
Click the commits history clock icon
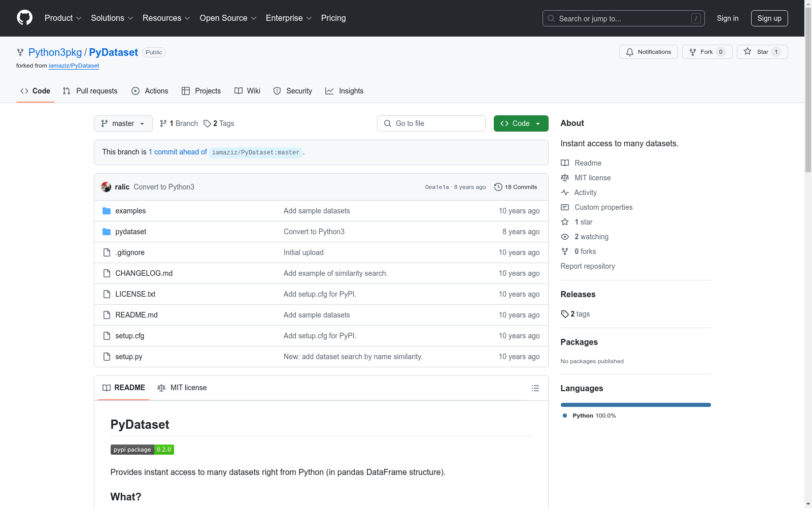coord(498,187)
